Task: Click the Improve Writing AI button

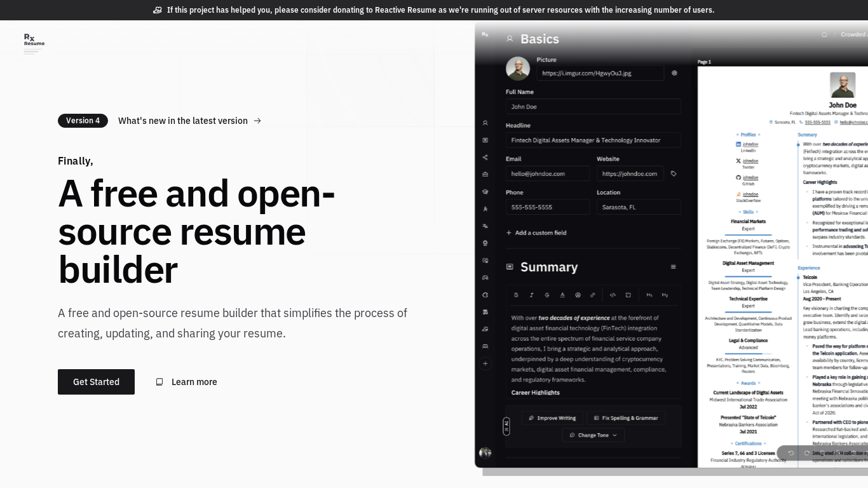Action: click(552, 418)
